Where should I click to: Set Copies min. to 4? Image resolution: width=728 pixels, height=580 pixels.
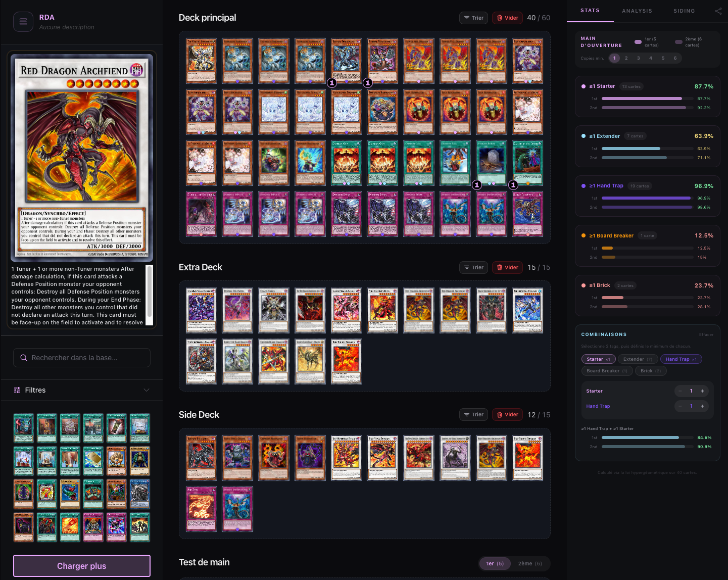point(651,58)
